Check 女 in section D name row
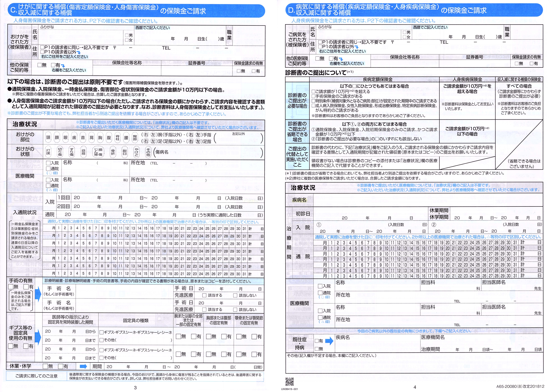554x392 pixels. [x=405, y=37]
